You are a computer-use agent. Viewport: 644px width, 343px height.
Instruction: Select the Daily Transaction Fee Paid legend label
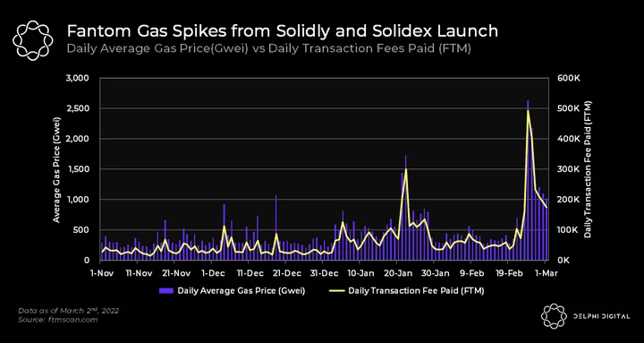pyautogui.click(x=416, y=291)
